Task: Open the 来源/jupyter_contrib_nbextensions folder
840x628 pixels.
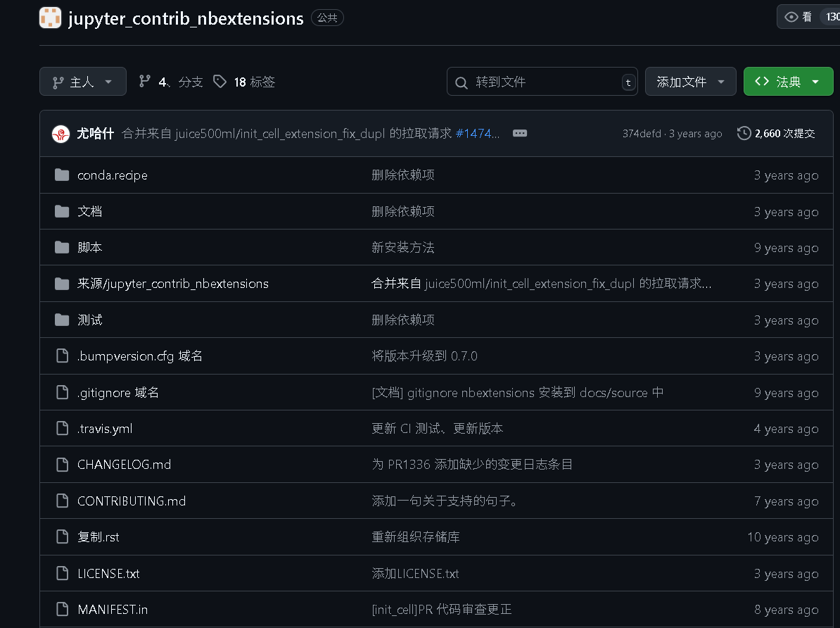Action: pyautogui.click(x=173, y=283)
